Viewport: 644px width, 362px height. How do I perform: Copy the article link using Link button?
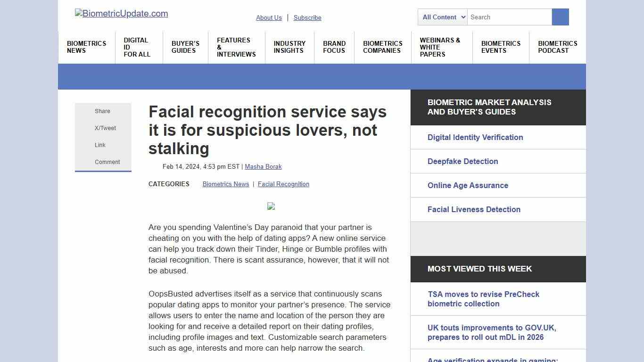(x=100, y=145)
